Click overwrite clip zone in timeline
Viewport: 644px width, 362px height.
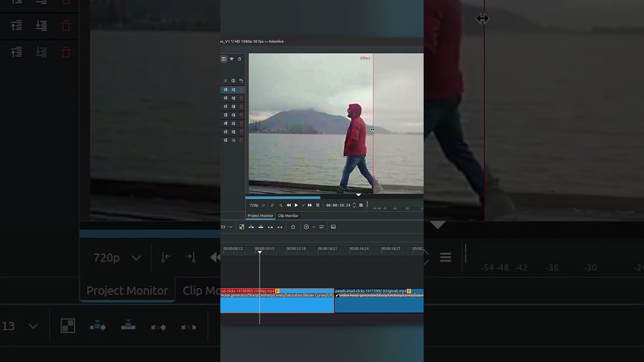click(261, 227)
